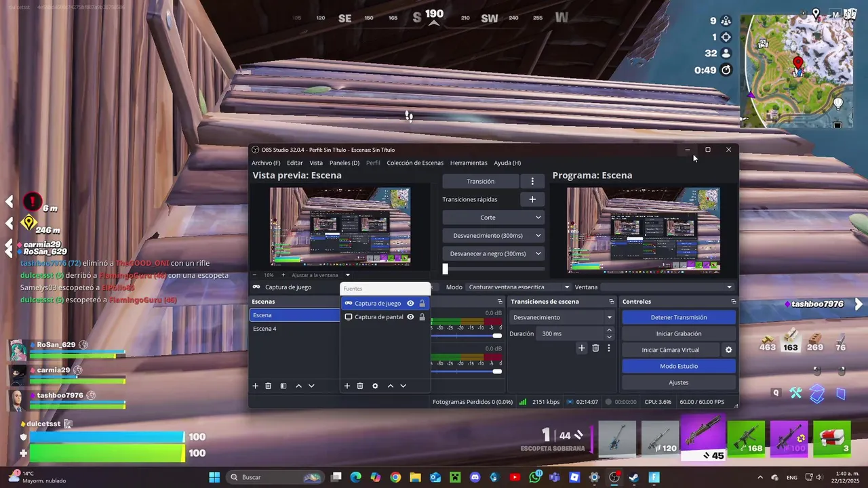Decrease Duración value with down stepper

click(x=609, y=337)
